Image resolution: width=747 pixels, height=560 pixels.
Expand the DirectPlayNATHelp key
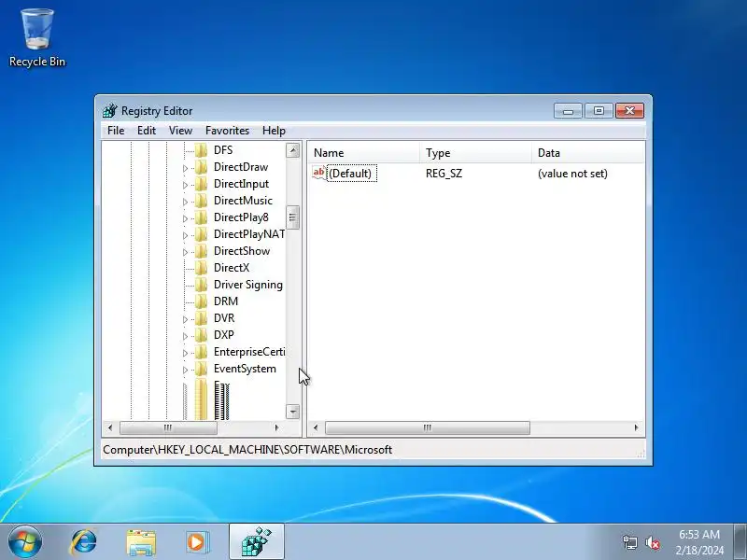coord(185,235)
